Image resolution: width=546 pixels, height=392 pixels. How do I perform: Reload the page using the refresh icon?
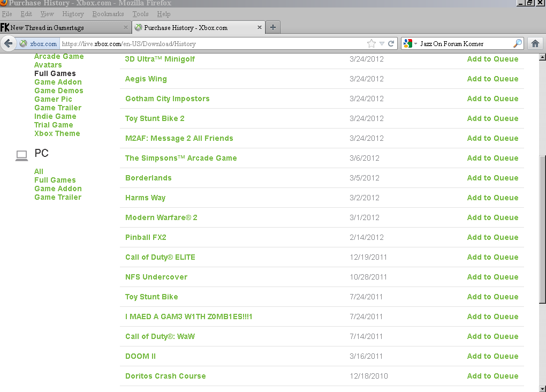[391, 43]
